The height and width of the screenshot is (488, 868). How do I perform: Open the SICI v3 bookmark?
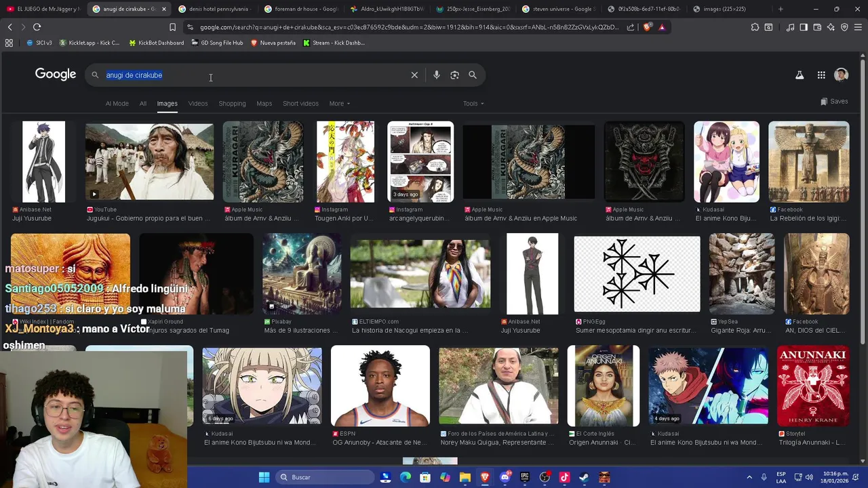(39, 43)
